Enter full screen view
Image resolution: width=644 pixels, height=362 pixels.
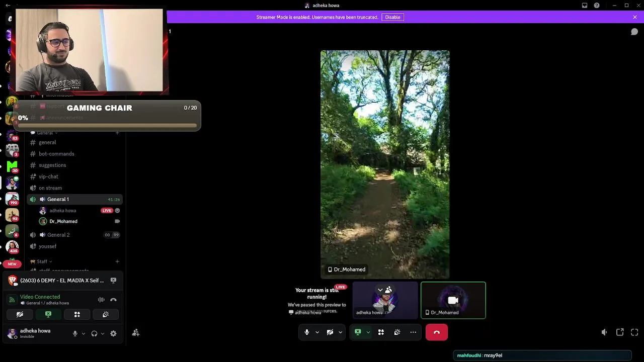coord(634,332)
